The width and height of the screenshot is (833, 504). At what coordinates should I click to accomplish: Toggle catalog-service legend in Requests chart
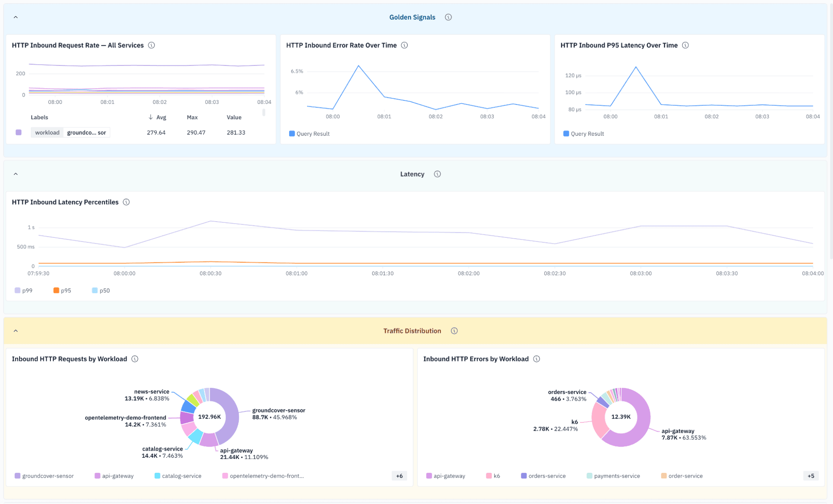click(x=178, y=476)
